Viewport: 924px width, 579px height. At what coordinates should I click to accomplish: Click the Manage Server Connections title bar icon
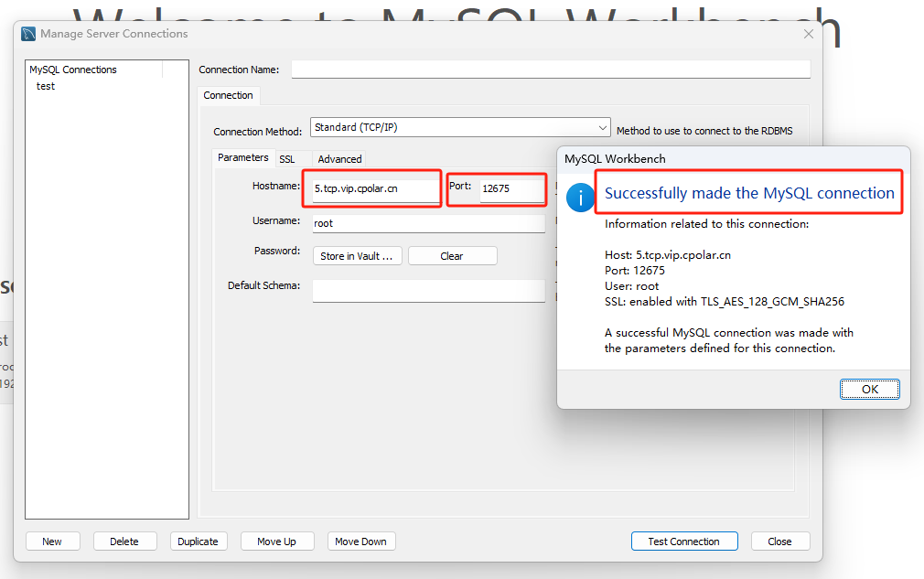28,34
